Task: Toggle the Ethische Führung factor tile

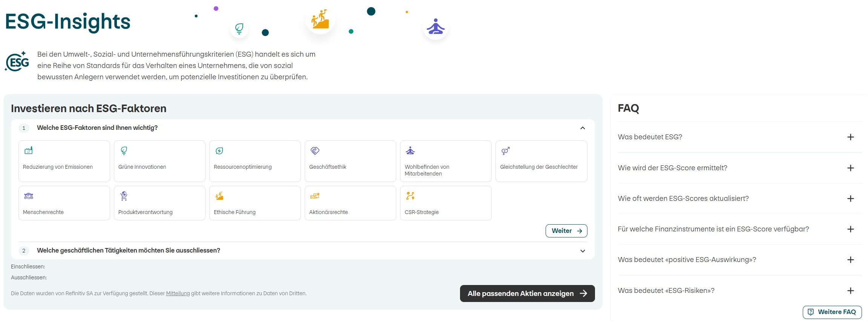Action: [255, 203]
